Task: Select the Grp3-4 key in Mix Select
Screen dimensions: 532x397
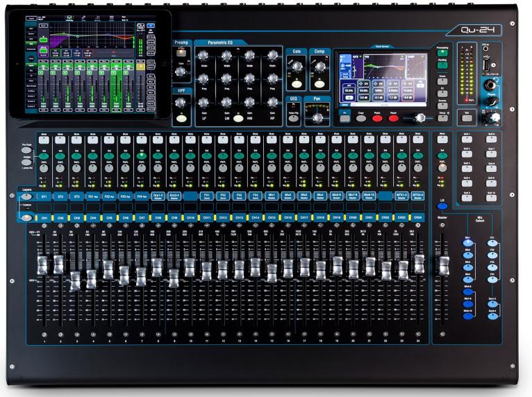Action: 492,316
